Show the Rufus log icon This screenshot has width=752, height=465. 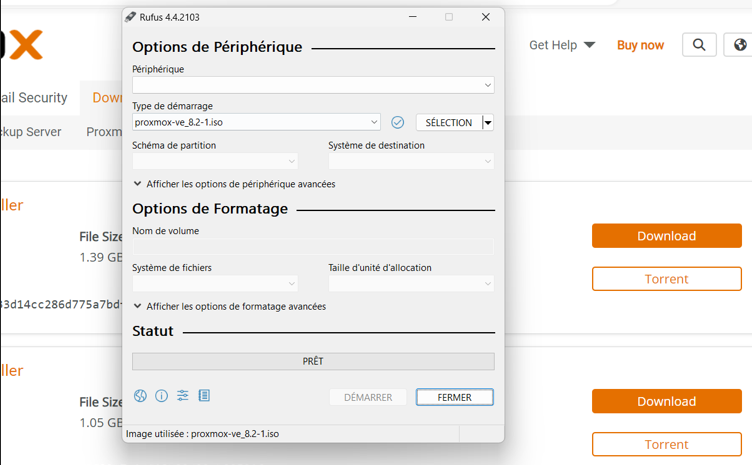click(204, 395)
